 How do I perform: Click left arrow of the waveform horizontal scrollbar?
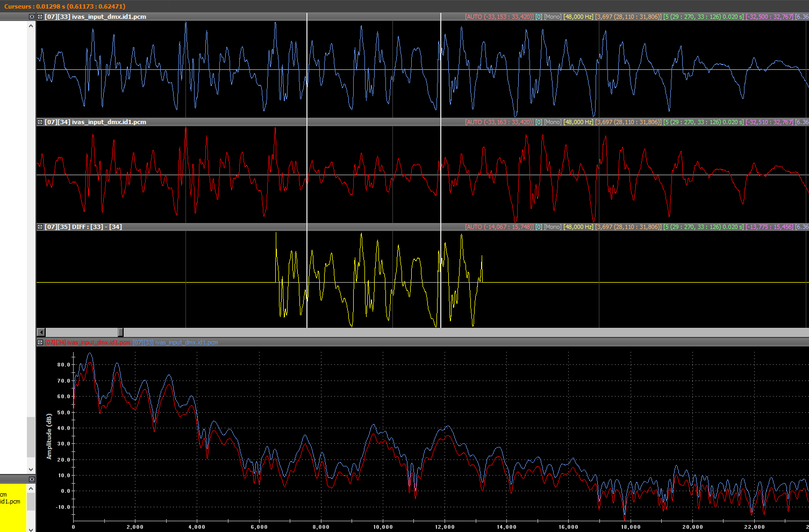(41, 332)
